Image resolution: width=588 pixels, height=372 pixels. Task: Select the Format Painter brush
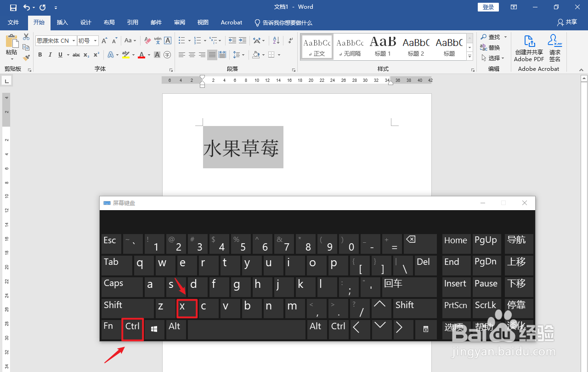pyautogui.click(x=26, y=57)
